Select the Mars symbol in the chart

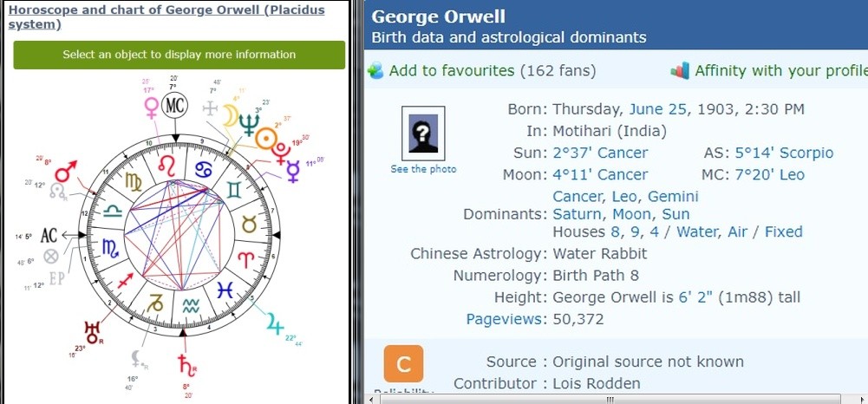pos(65,172)
